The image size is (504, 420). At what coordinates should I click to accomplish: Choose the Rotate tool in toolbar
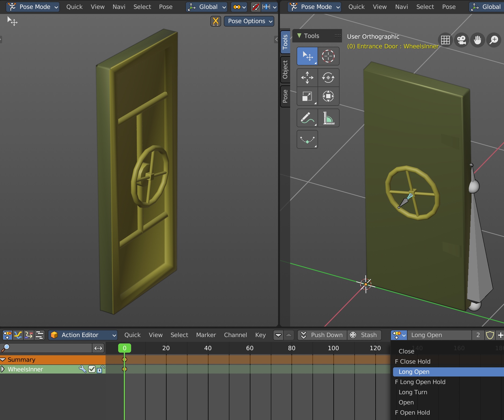tap(328, 78)
